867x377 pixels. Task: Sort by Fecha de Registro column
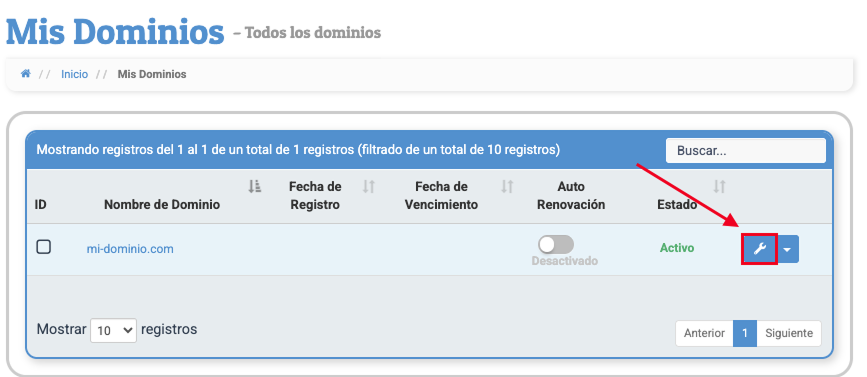(x=315, y=196)
